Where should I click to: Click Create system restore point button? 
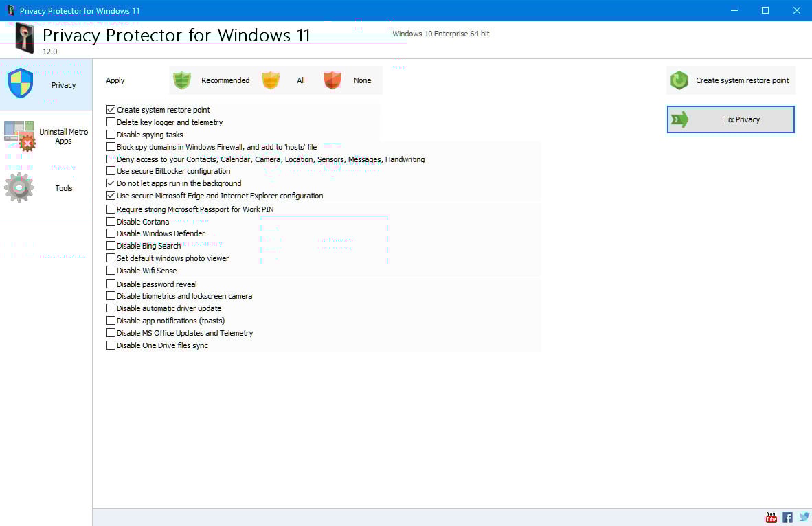[730, 80]
